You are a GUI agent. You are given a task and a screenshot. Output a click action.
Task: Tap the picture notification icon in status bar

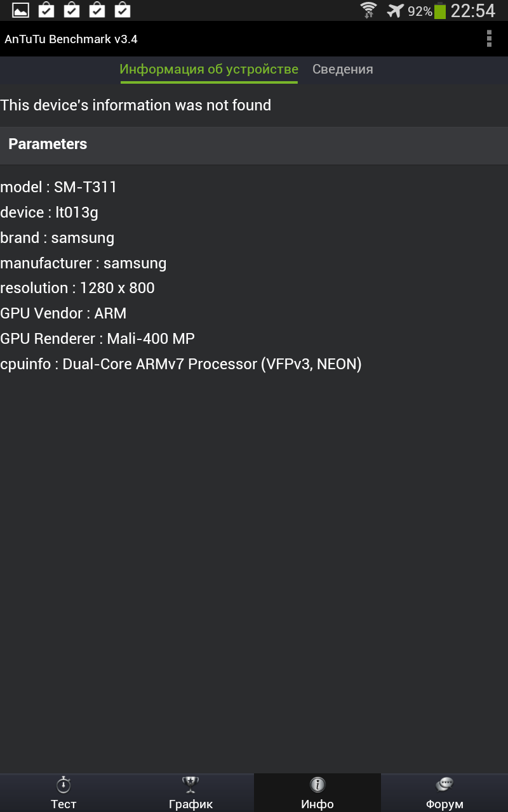point(21,10)
